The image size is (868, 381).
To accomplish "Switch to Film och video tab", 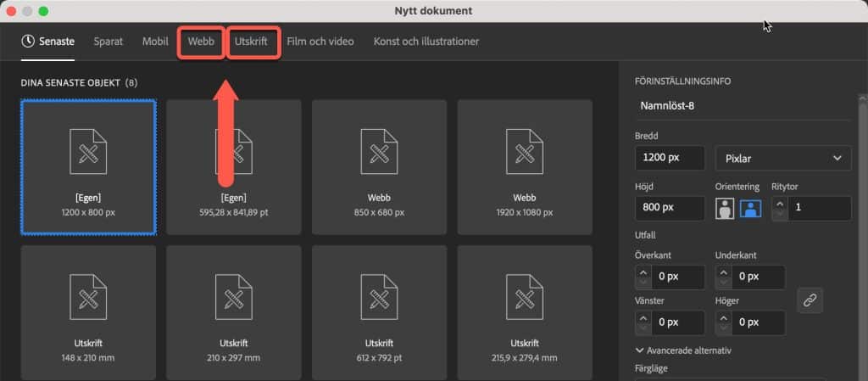I will pos(320,42).
